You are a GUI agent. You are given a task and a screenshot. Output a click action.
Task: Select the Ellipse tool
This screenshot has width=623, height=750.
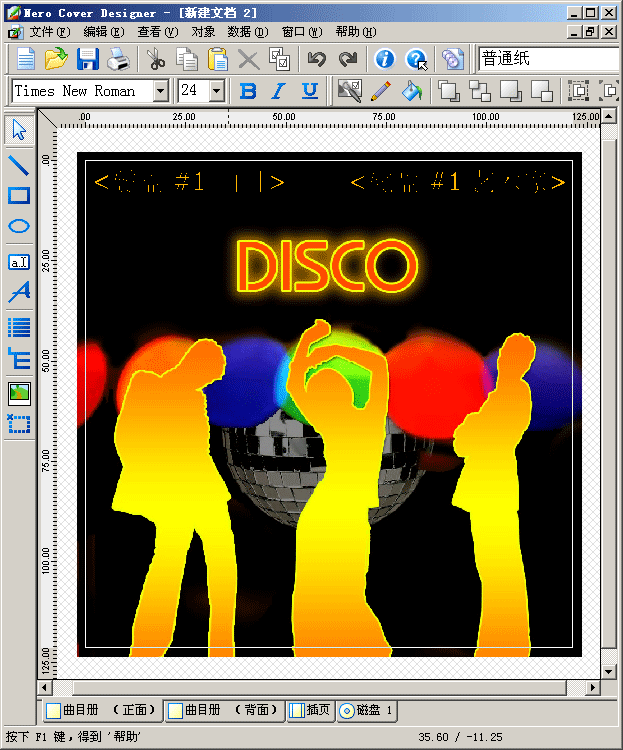click(19, 227)
